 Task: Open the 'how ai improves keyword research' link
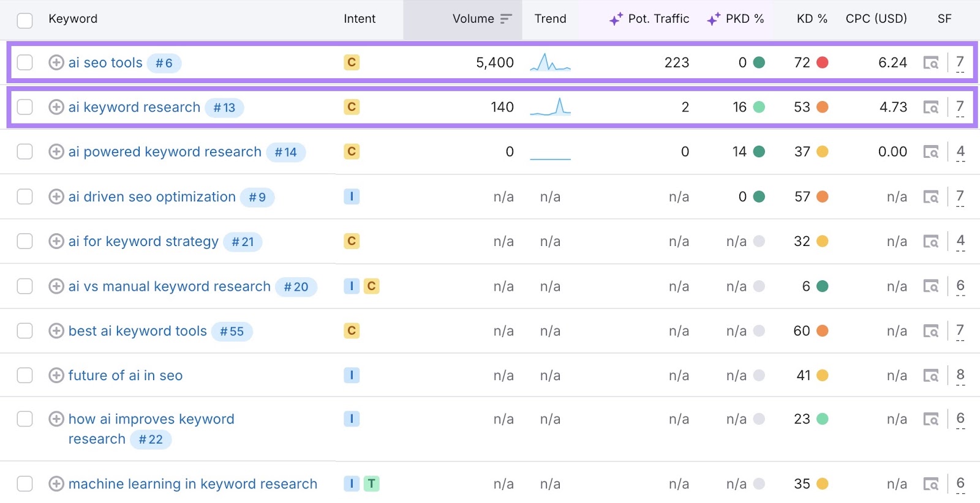[x=151, y=419]
